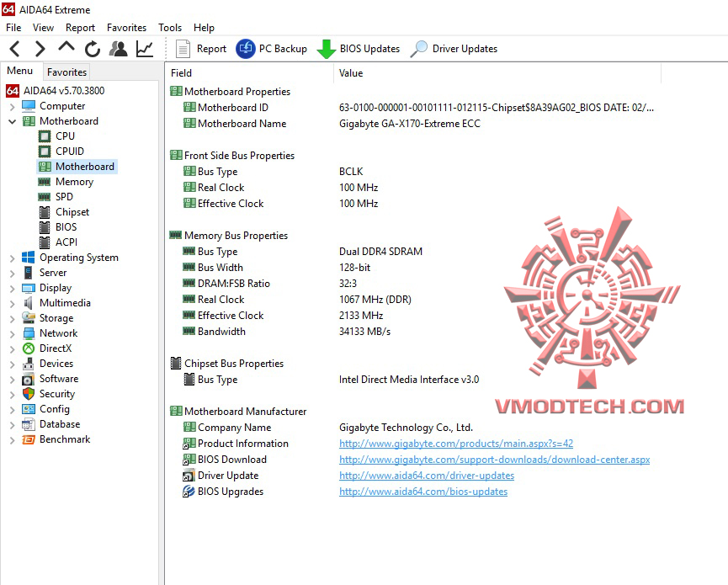Open the Report menu
The height and width of the screenshot is (585, 728).
[x=80, y=28]
